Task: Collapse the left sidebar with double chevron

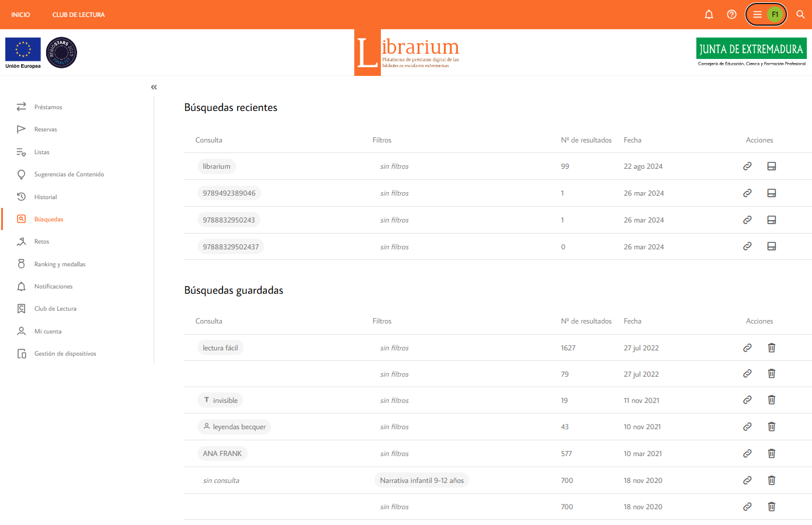Action: click(154, 87)
